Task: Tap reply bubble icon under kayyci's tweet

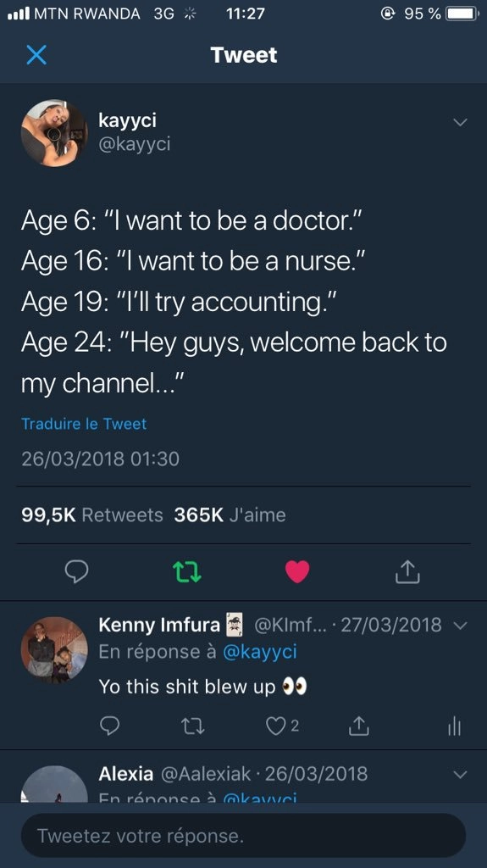Action: (76, 572)
